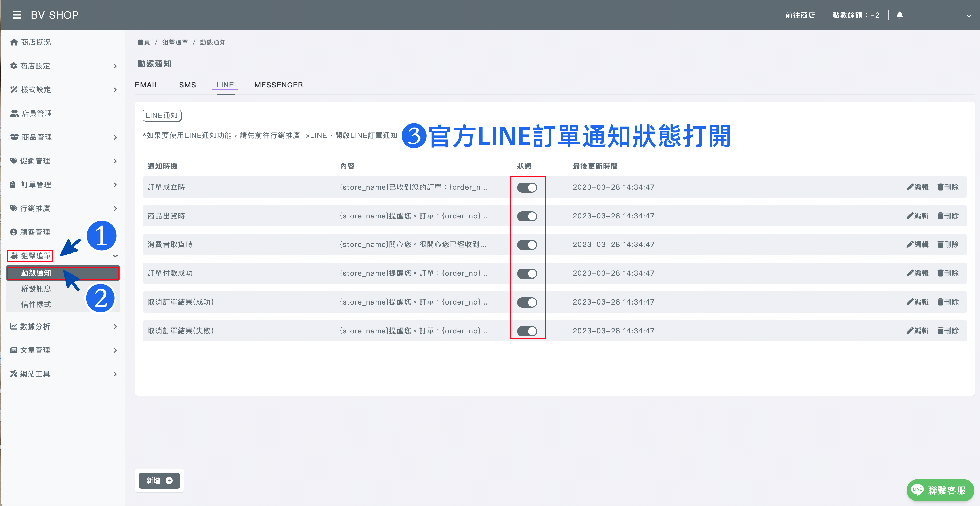Click the box icon beside 商品管理

pyautogui.click(x=14, y=137)
